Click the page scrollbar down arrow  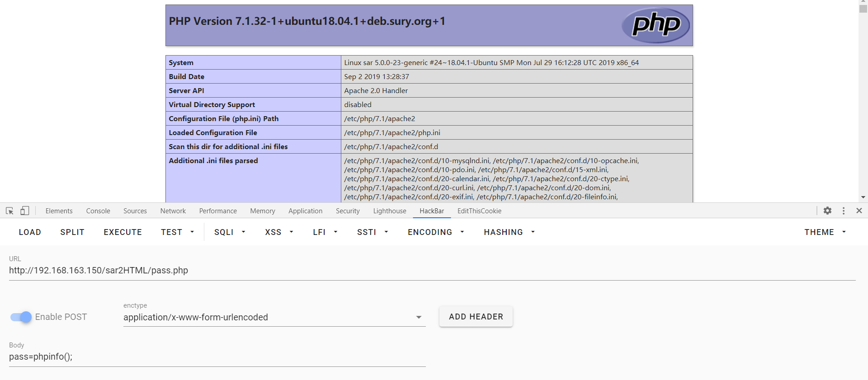point(863,197)
